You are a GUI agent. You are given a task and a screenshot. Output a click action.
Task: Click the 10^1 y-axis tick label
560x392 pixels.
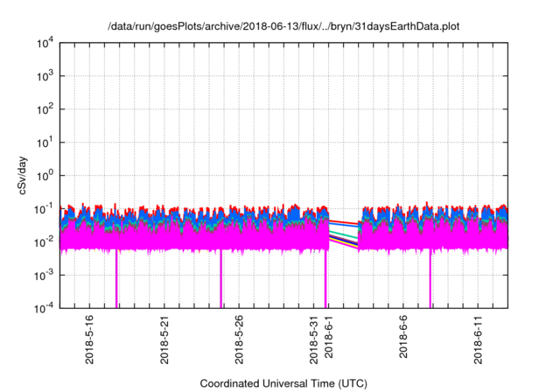(45, 143)
